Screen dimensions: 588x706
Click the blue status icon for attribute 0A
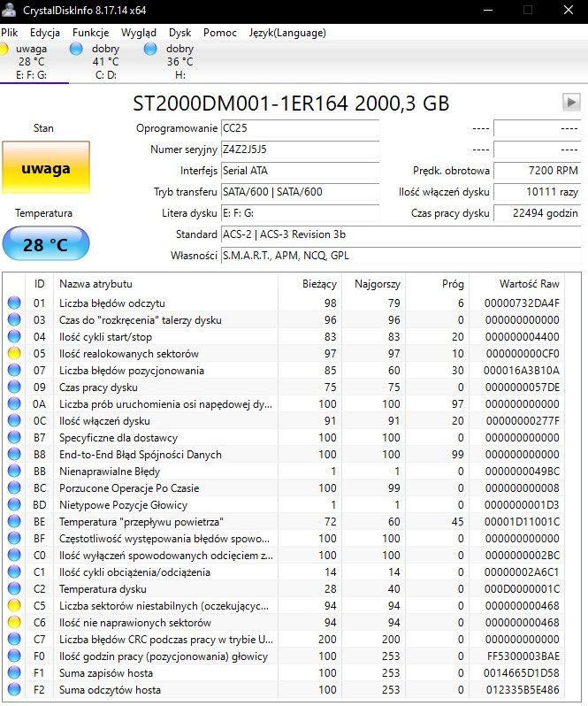tap(14, 403)
